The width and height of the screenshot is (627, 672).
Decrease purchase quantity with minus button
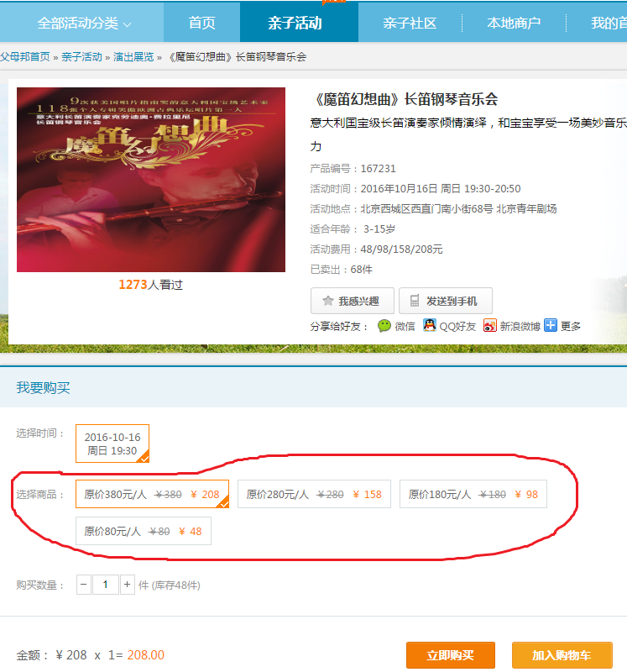84,585
